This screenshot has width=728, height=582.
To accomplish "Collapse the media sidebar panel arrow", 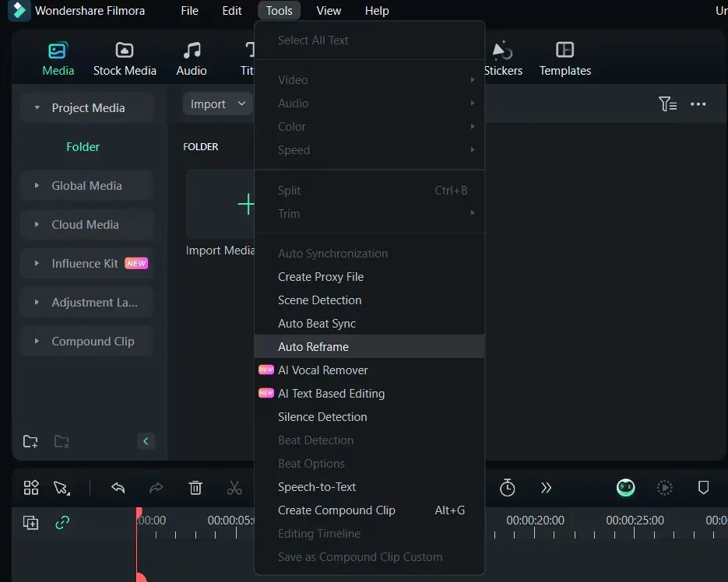I will (146, 441).
